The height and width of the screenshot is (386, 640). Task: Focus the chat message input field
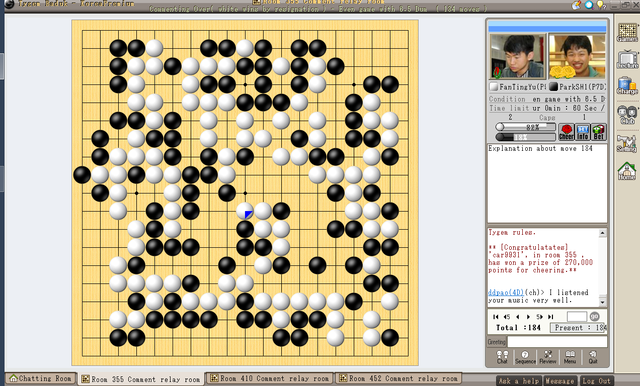[x=557, y=342]
